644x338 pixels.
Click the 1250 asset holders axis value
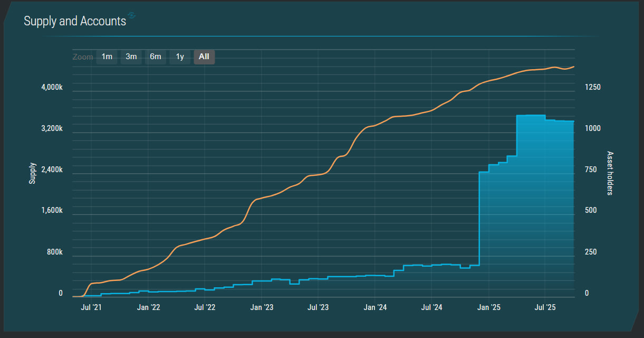click(x=593, y=88)
